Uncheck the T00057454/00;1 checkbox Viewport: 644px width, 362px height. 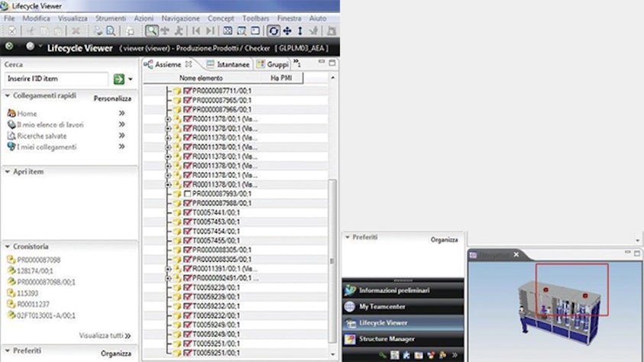pyautogui.click(x=188, y=231)
